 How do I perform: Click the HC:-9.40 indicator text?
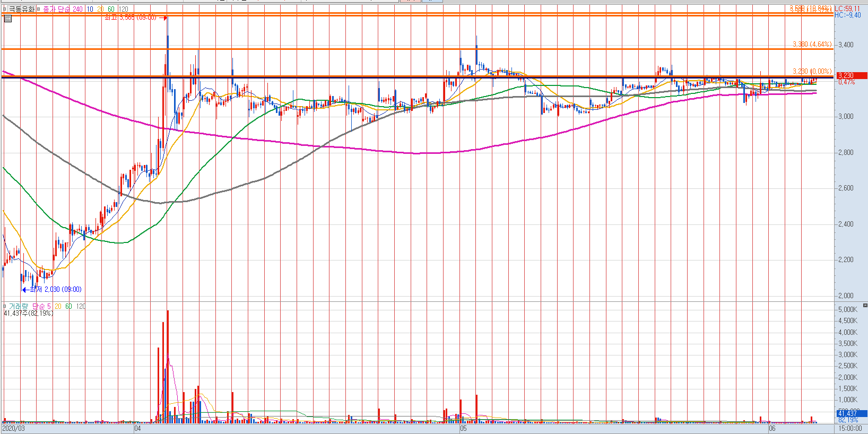coord(848,15)
